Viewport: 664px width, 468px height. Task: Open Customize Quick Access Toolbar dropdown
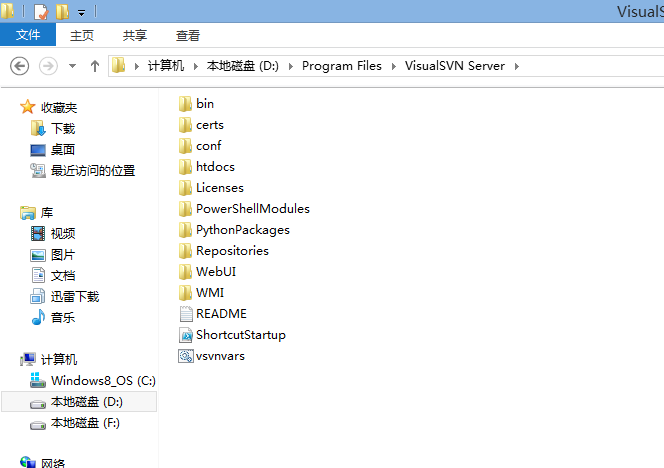(x=81, y=13)
